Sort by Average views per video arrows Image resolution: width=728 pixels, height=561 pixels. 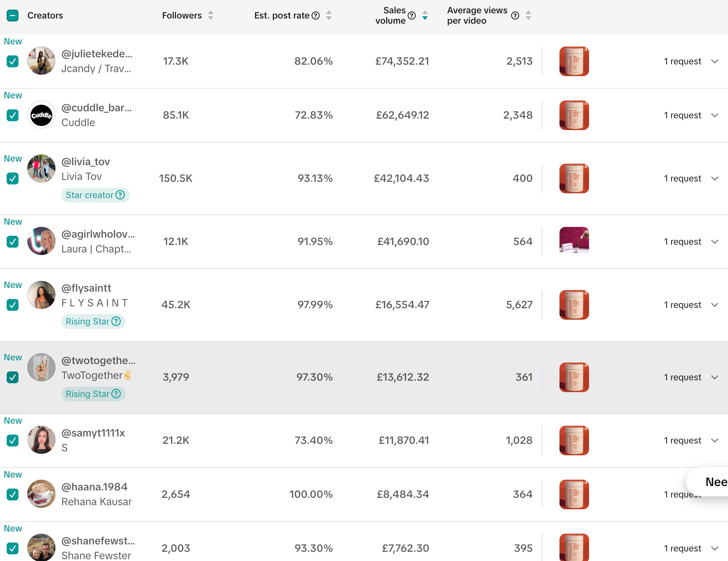tap(528, 16)
